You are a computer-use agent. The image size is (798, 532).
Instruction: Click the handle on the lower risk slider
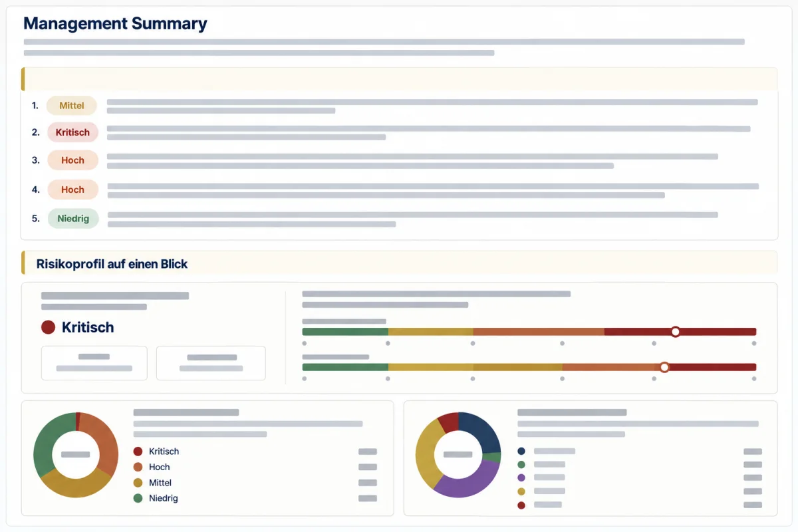point(664,367)
